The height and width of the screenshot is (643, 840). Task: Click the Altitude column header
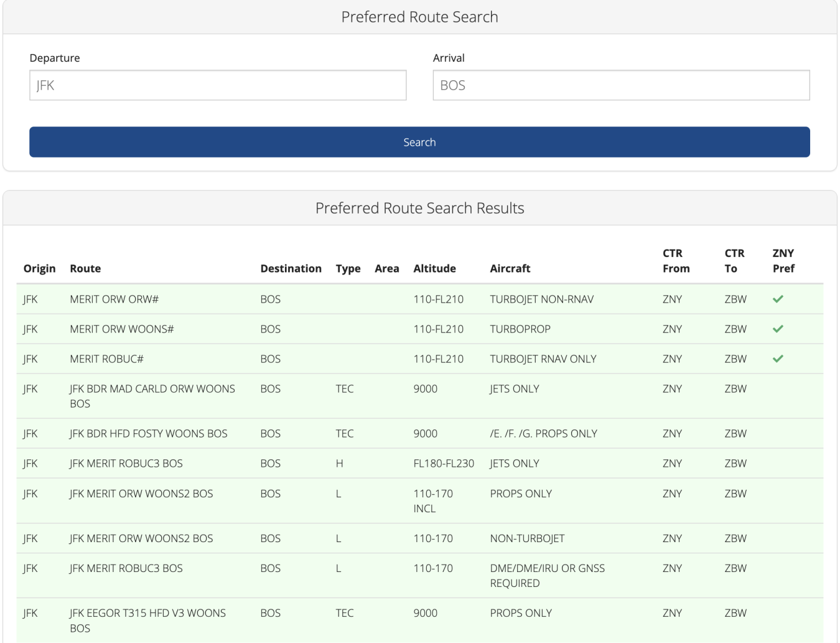[x=436, y=268]
